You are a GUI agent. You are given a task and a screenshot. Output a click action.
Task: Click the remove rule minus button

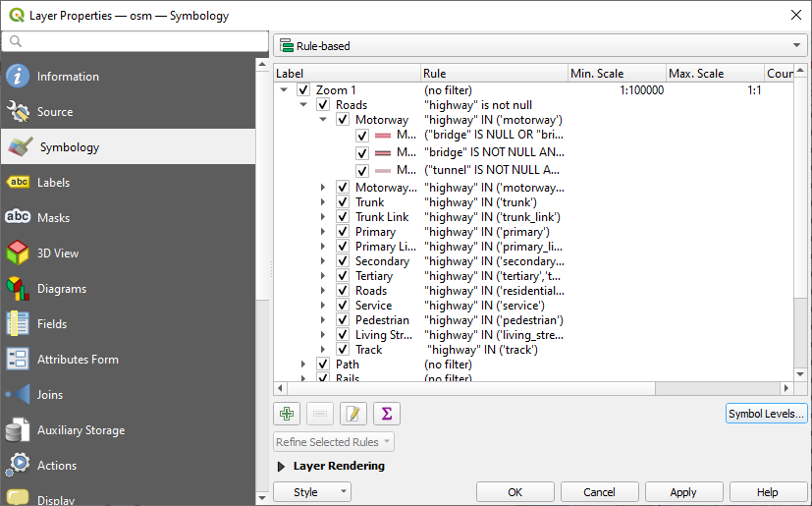click(x=320, y=414)
